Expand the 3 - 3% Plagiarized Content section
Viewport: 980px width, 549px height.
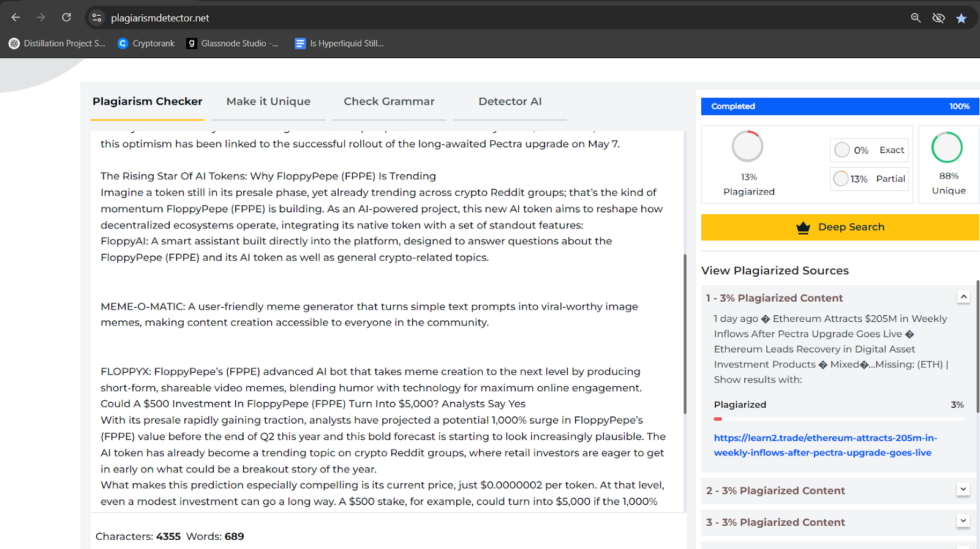coord(963,521)
